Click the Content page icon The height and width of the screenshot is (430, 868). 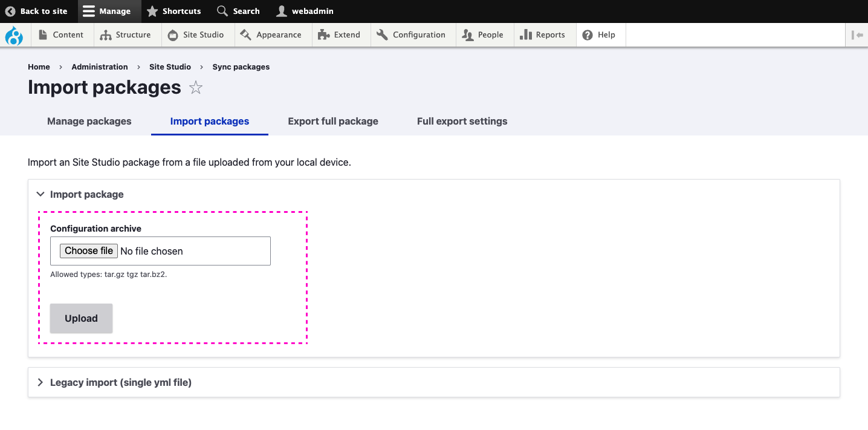tap(43, 34)
